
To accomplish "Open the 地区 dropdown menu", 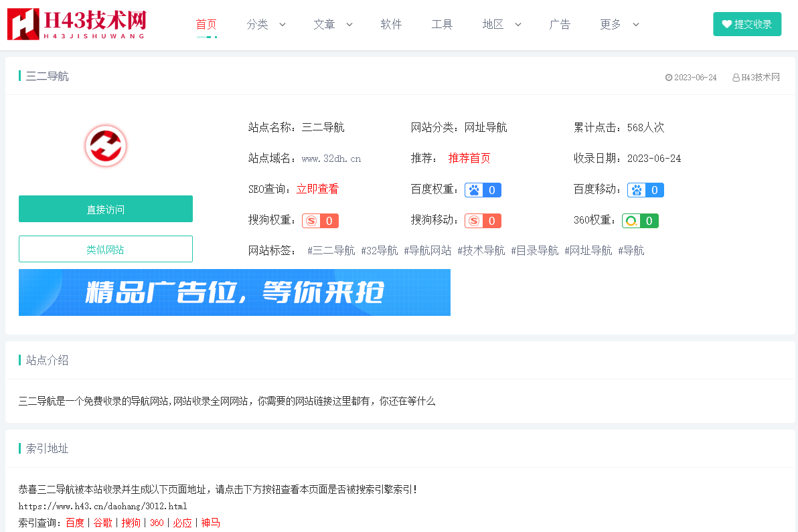I will coord(501,25).
